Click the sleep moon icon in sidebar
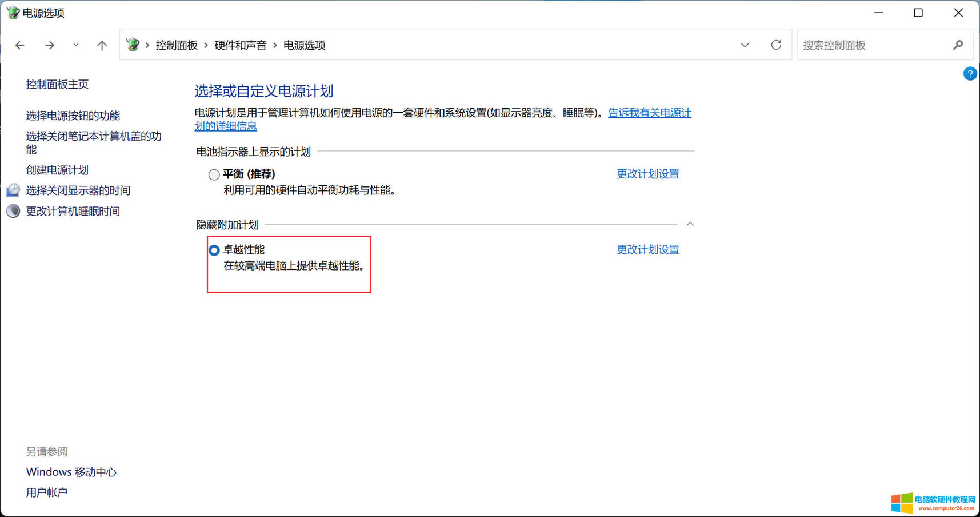 [13, 211]
